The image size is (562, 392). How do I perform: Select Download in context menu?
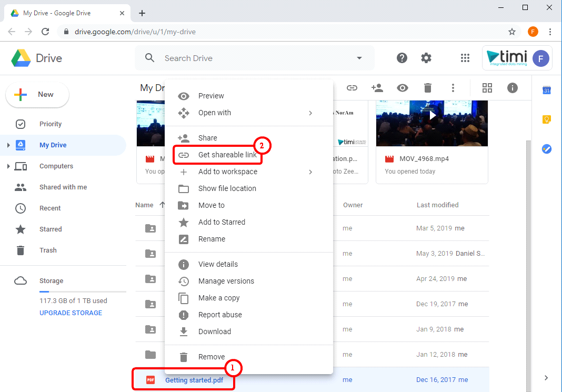point(249,332)
